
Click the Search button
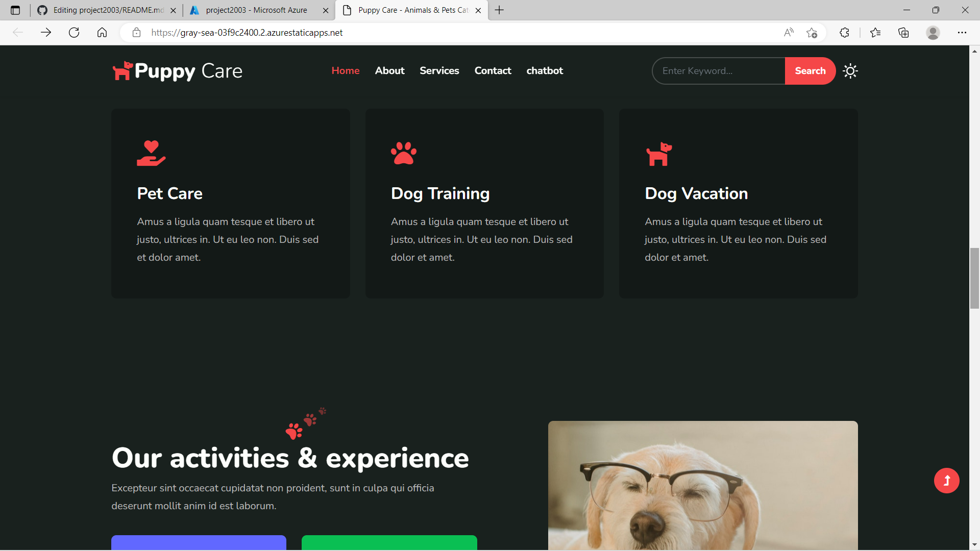811,71
